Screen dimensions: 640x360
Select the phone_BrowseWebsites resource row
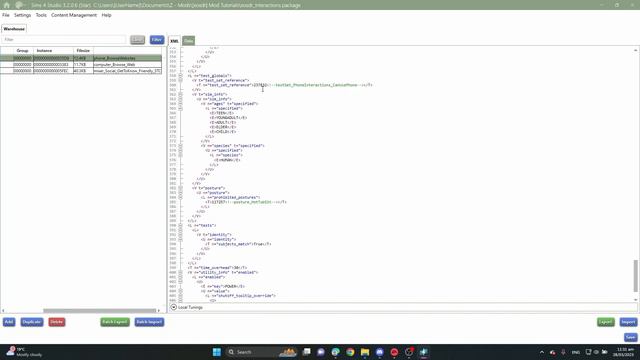point(81,58)
